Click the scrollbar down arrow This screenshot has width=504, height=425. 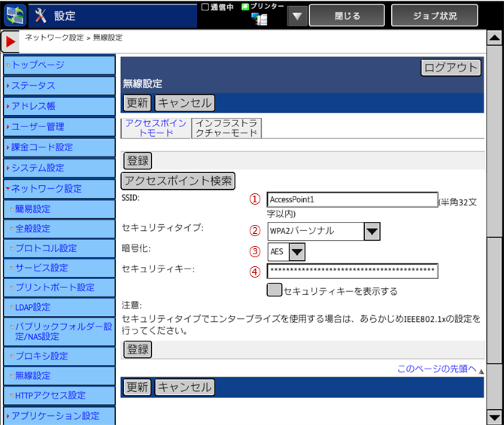click(x=494, y=417)
